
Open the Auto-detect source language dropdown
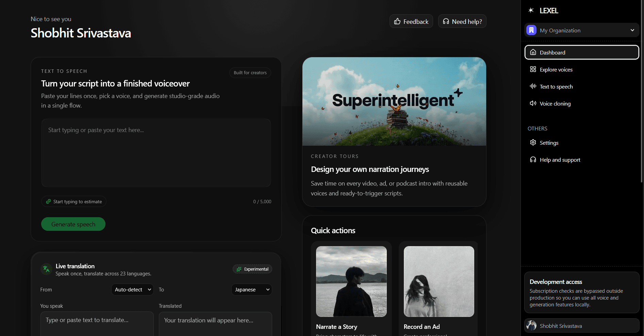click(132, 290)
